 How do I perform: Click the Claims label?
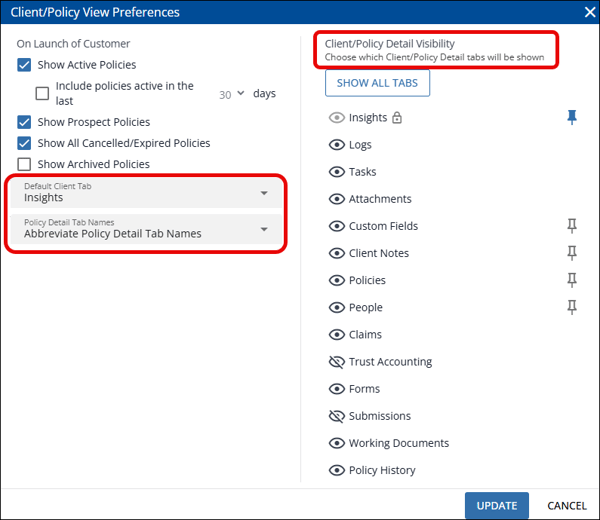365,334
